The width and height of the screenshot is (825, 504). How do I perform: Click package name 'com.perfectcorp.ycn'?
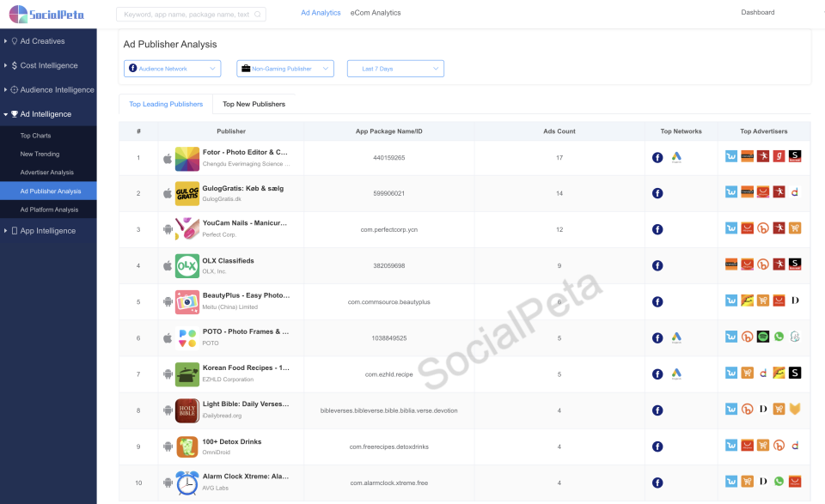pyautogui.click(x=388, y=229)
